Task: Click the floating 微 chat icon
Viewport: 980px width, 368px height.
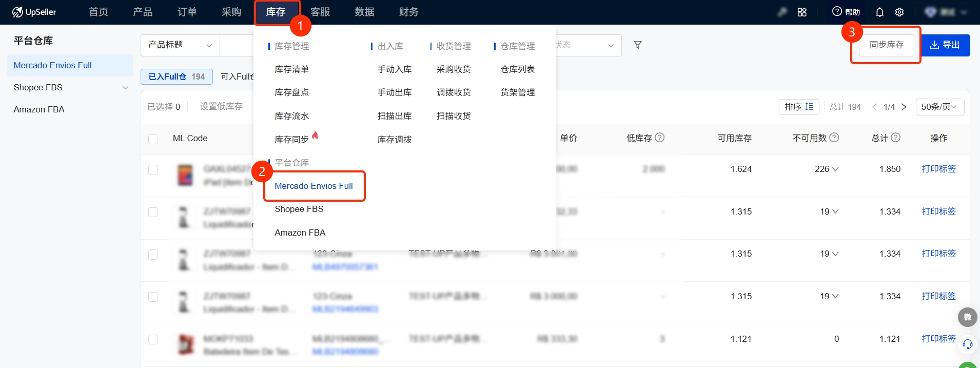Action: 968,317
